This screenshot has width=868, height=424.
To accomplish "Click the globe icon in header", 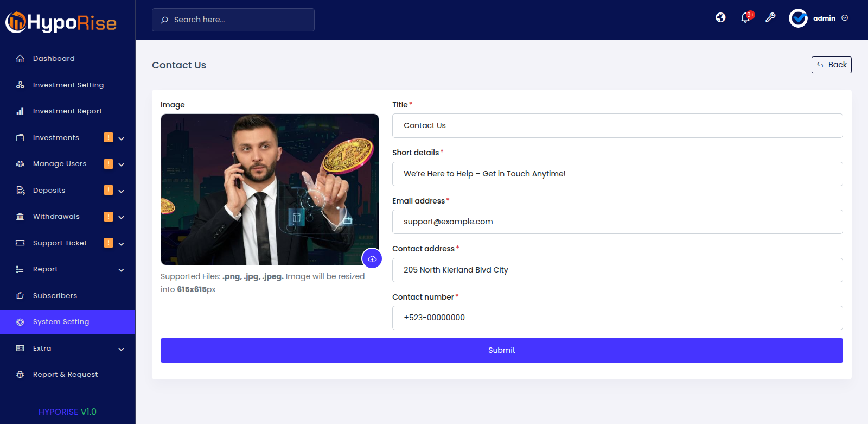I will (x=720, y=18).
